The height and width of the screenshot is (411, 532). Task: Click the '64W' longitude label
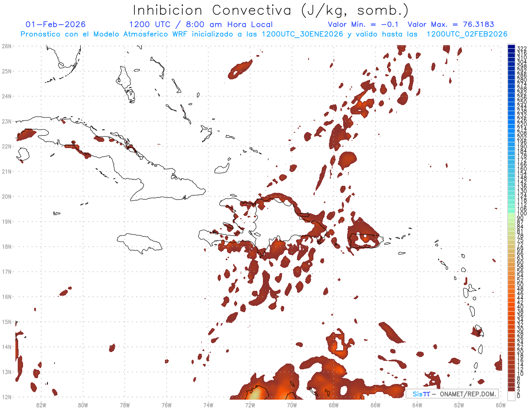[x=417, y=404]
